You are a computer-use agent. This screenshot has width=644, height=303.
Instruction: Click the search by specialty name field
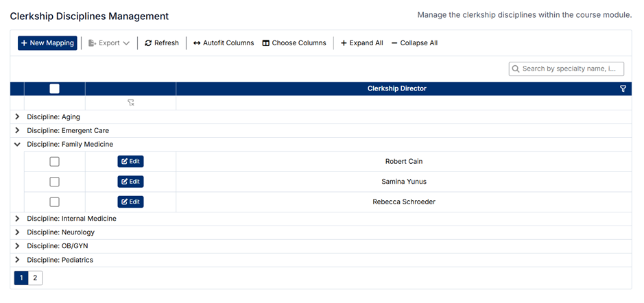571,69
